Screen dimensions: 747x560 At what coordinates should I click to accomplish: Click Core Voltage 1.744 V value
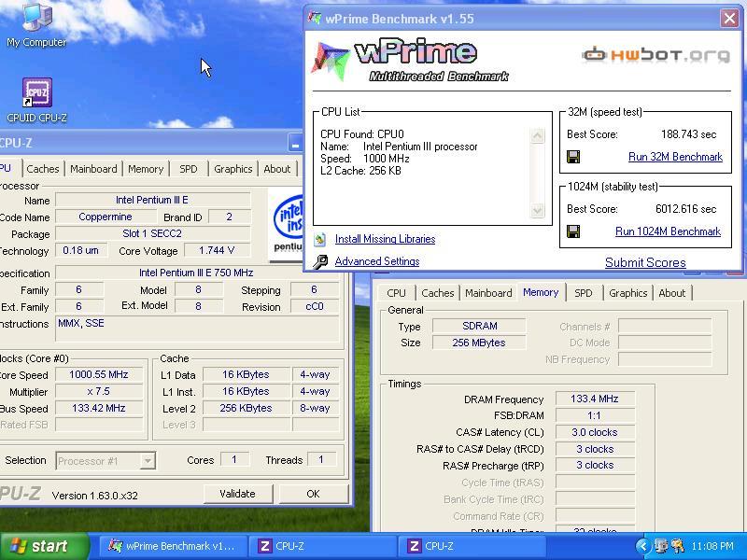(217, 250)
